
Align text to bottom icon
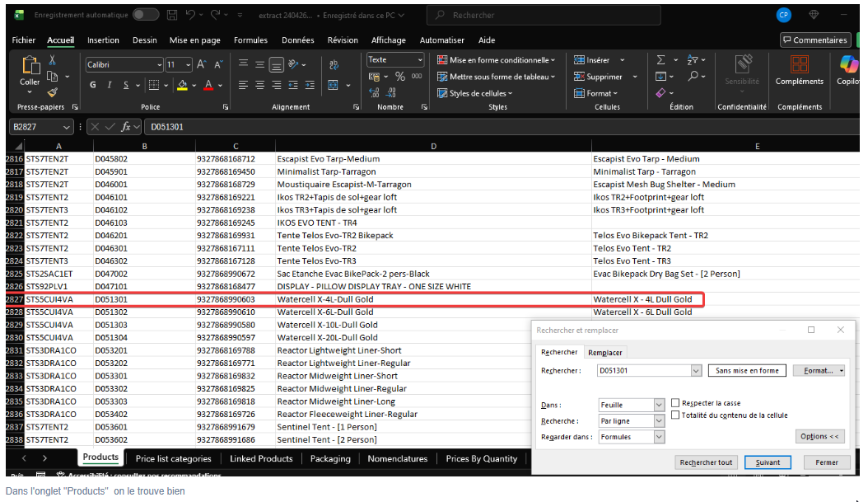tap(276, 65)
